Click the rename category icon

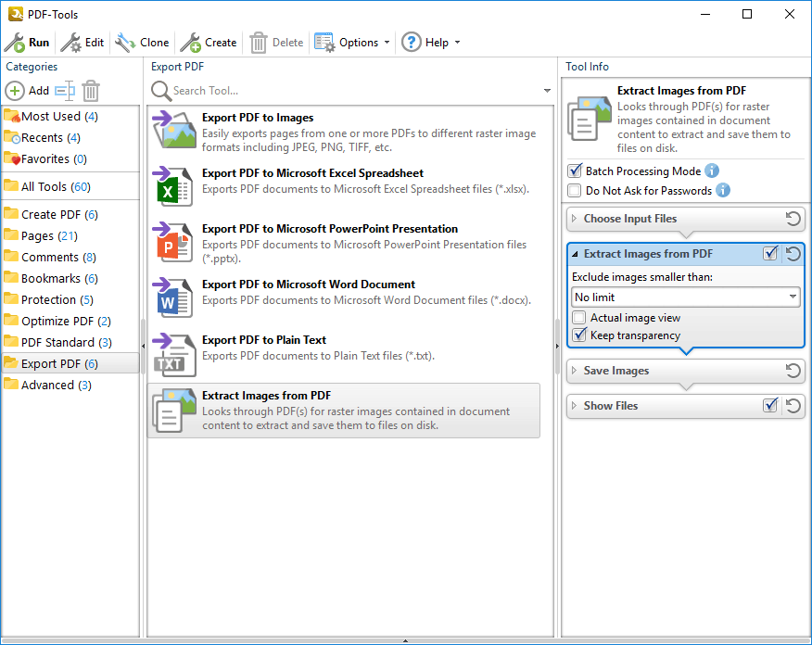click(x=65, y=91)
